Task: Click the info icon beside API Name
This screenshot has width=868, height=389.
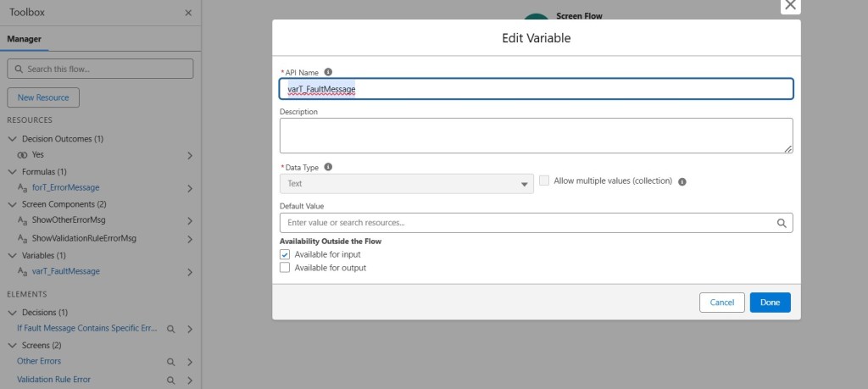Action: click(x=328, y=72)
